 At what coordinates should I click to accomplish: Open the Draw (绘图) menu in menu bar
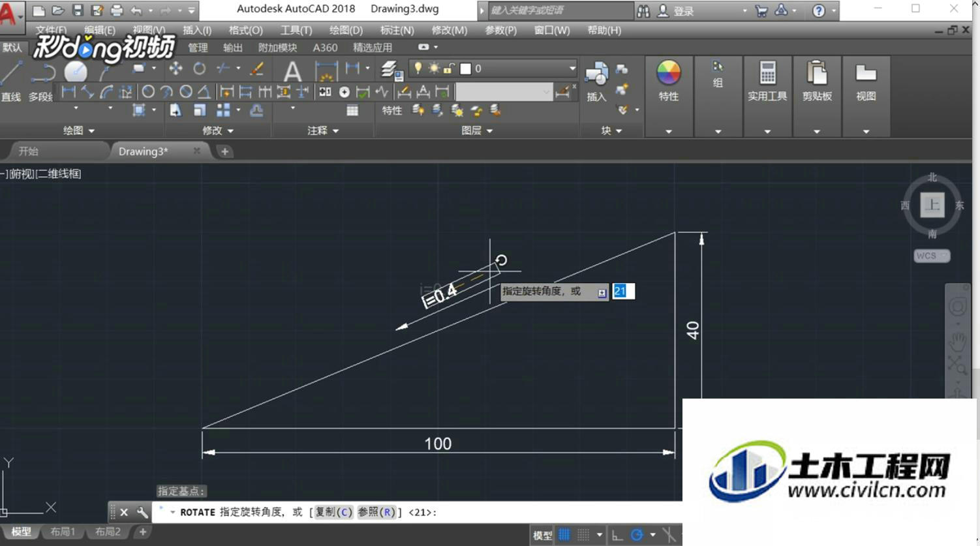tap(346, 30)
